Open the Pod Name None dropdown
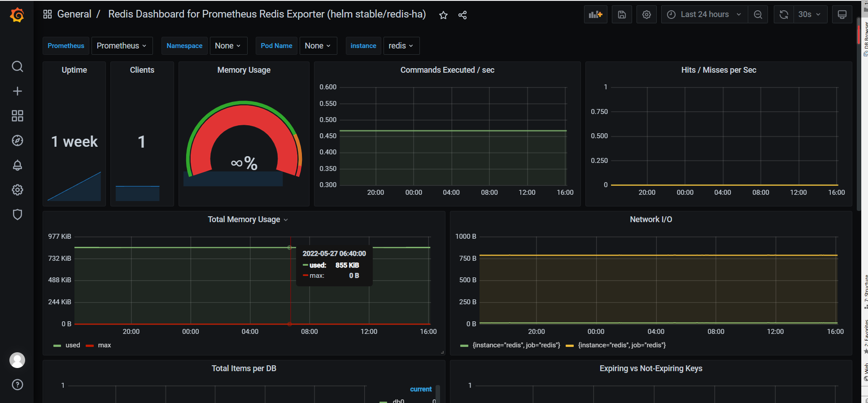 coord(318,46)
